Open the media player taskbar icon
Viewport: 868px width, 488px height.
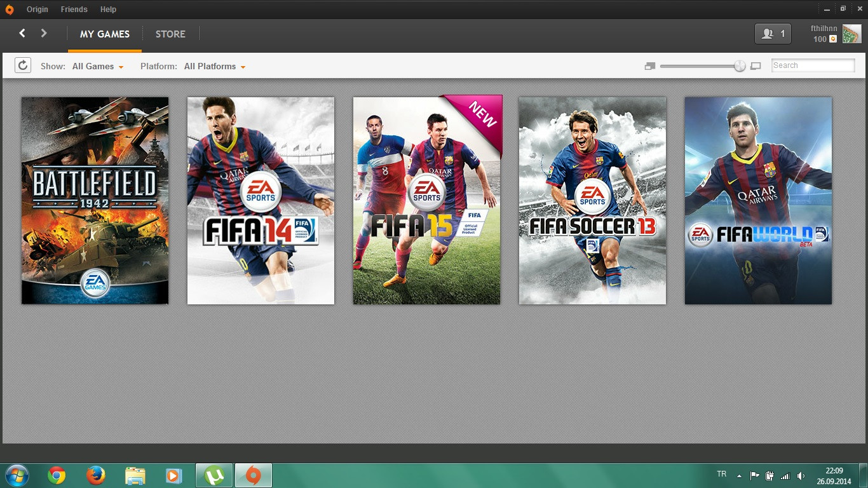click(x=173, y=475)
